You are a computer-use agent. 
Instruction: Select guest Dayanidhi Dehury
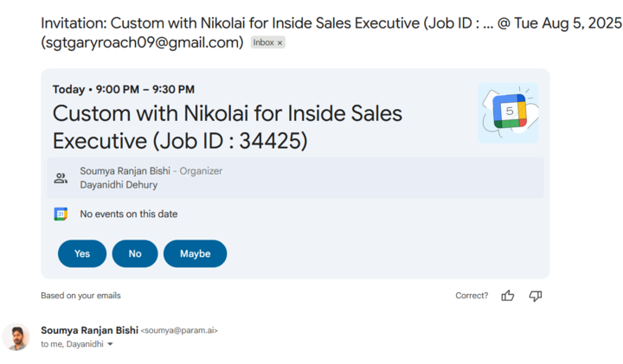[119, 185]
